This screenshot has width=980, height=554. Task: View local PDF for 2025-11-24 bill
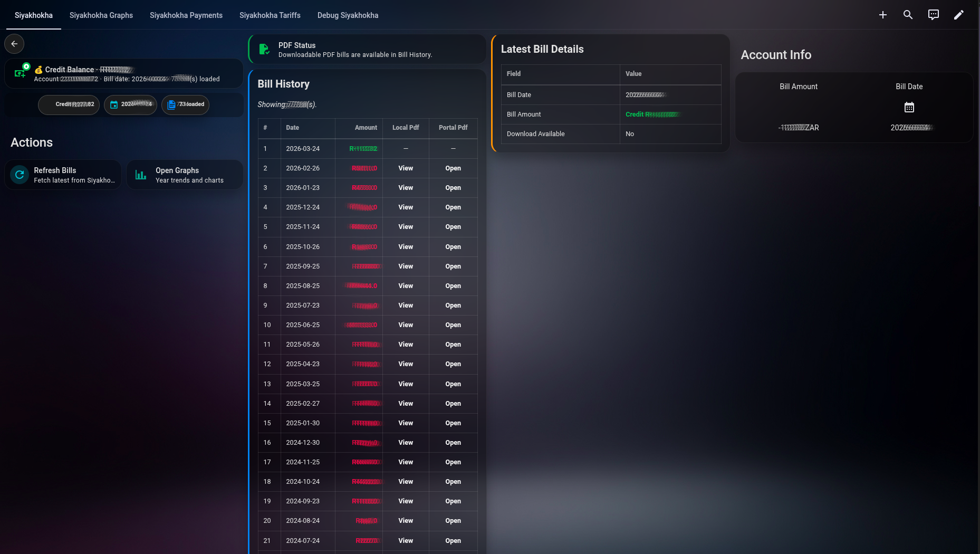[x=406, y=227]
